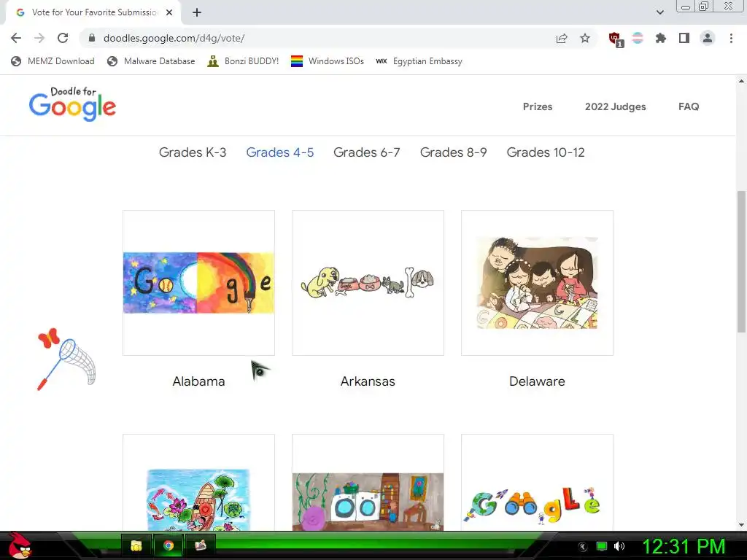747x560 pixels.
Task: Open the washing machines doodle thumbnail
Action: coord(368,482)
